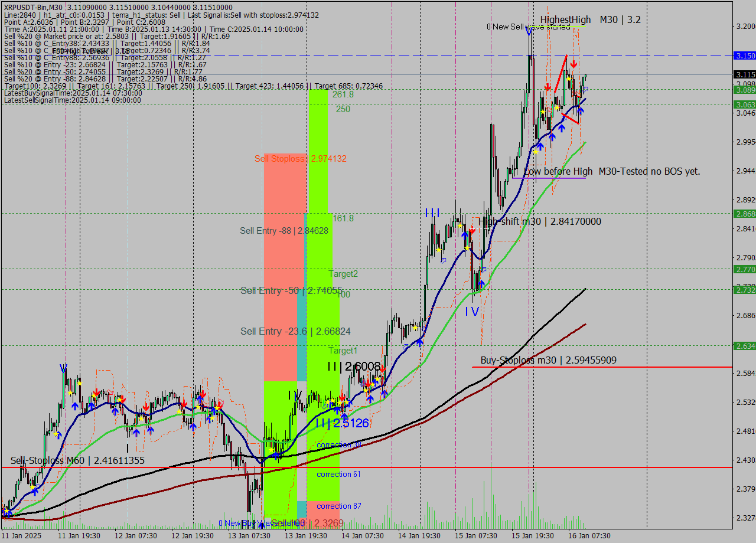Click the green 3.089 price tag
The width and height of the screenshot is (756, 543).
click(745, 90)
